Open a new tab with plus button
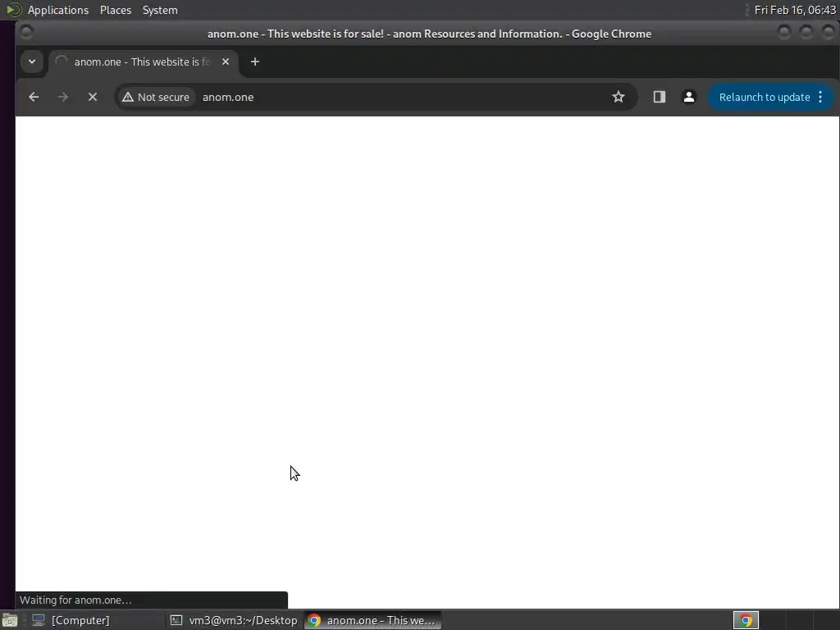Screen dimensions: 840x630 (x=255, y=62)
